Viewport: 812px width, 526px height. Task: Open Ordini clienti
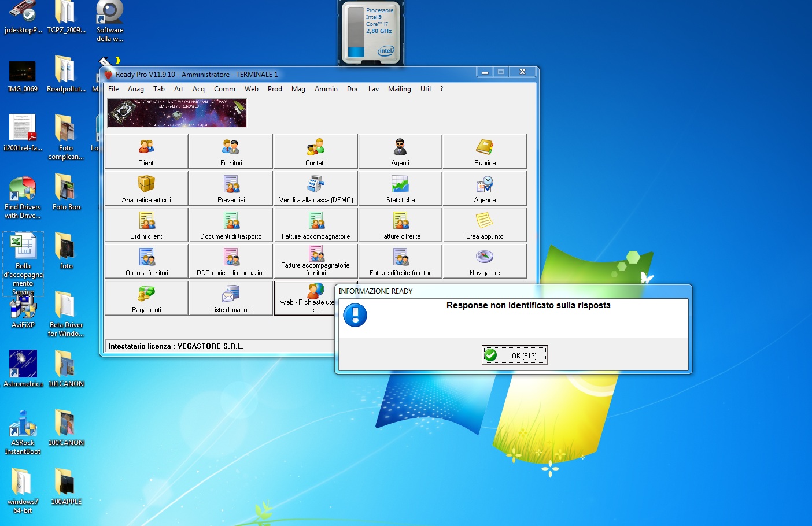tap(146, 225)
